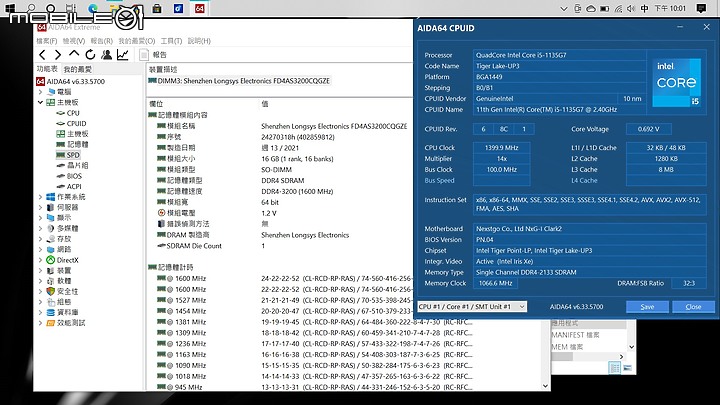720x405 pixels.
Task: Click the 模組名稱 field row
Action: click(x=280, y=126)
